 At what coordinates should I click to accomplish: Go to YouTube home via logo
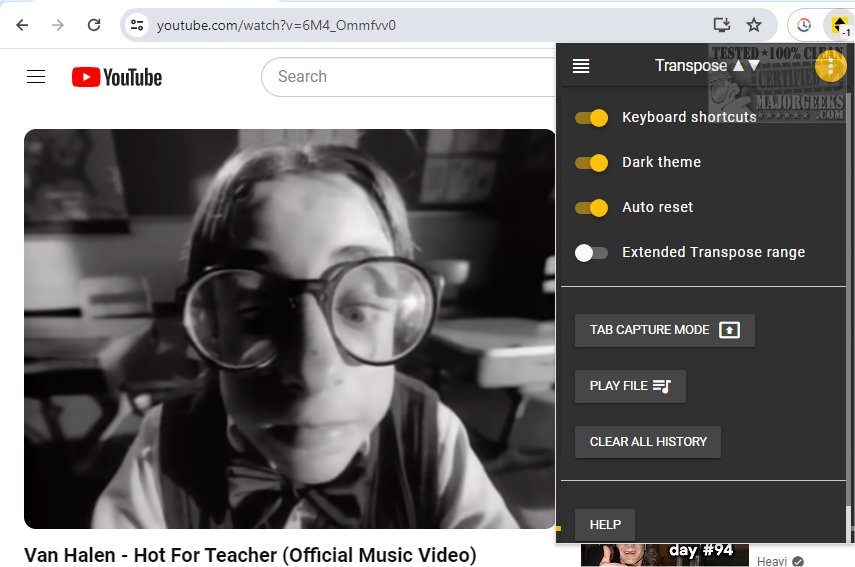pos(117,77)
